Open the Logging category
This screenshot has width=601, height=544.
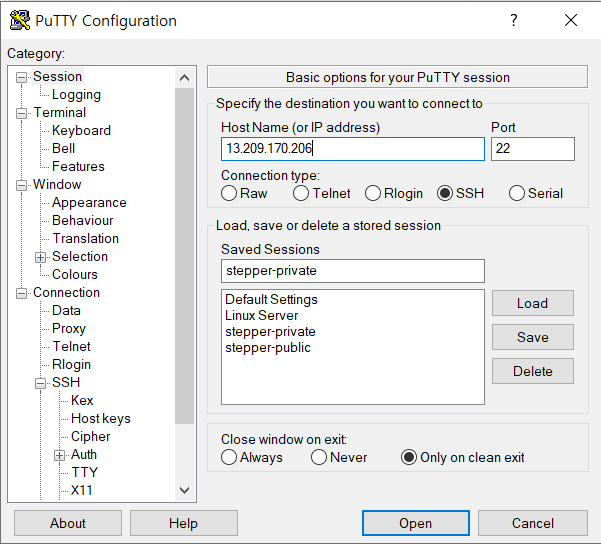coord(76,94)
